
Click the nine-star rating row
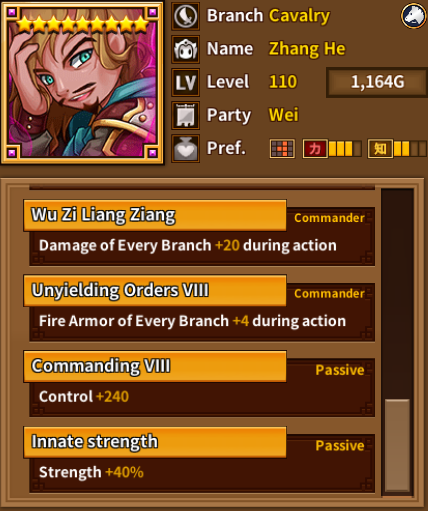[82, 24]
